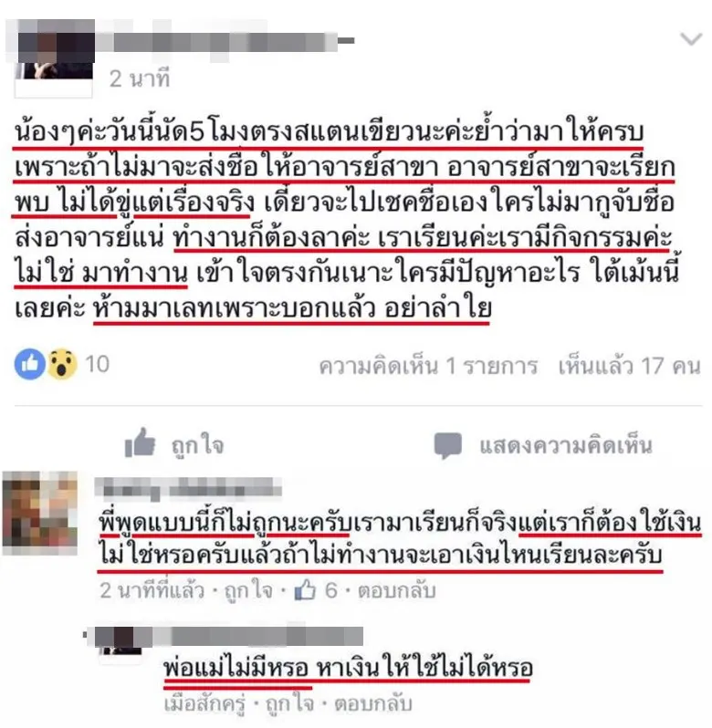The width and height of the screenshot is (712, 728).
Task: Click the blue like reaction icon
Action: pos(30,363)
